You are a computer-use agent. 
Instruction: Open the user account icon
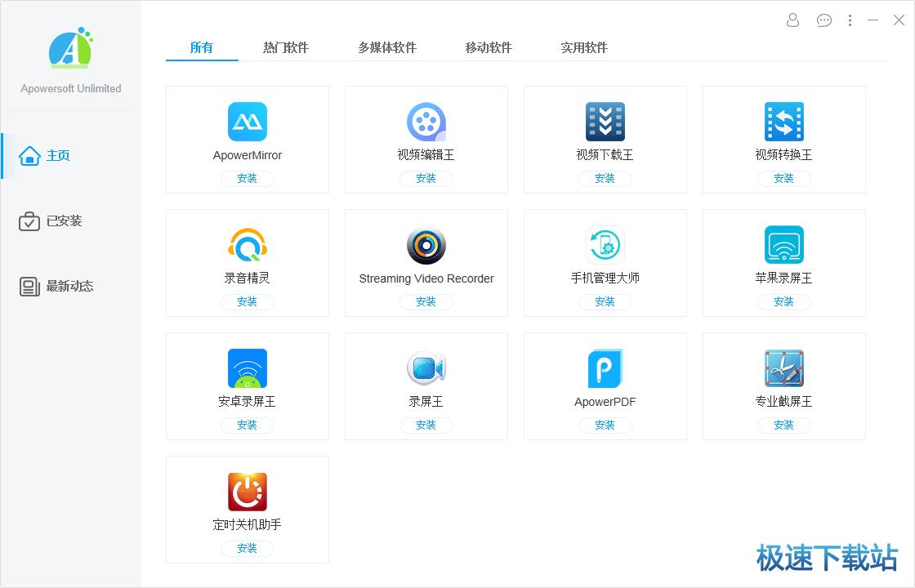tap(792, 20)
